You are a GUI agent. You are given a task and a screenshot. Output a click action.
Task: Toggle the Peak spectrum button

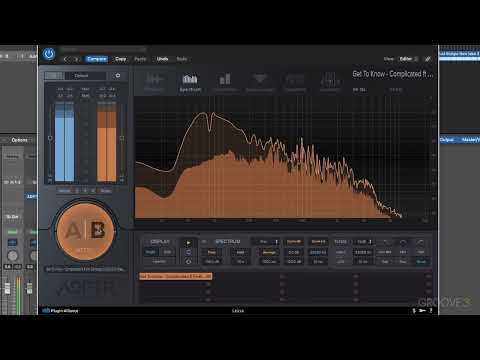click(x=212, y=252)
